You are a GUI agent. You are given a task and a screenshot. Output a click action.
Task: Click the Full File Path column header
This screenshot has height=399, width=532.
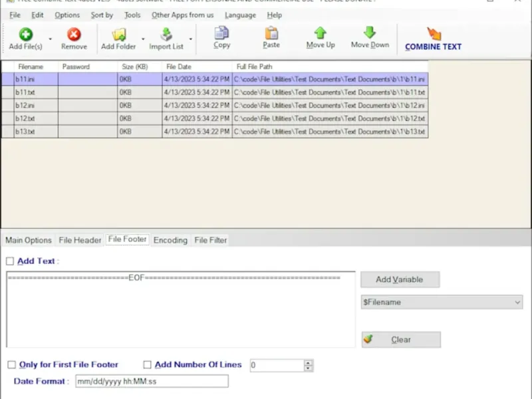pyautogui.click(x=330, y=66)
